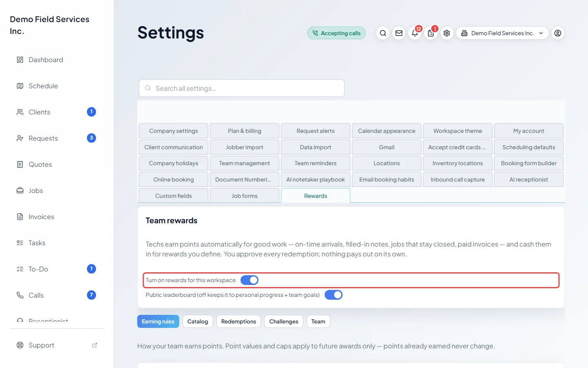Image resolution: width=588 pixels, height=368 pixels.
Task: Go to Plan & billing settings
Action: pos(245,131)
